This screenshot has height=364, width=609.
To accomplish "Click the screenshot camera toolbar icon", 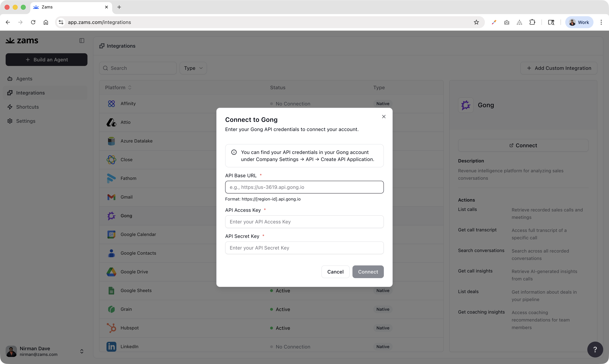I will 507,22.
